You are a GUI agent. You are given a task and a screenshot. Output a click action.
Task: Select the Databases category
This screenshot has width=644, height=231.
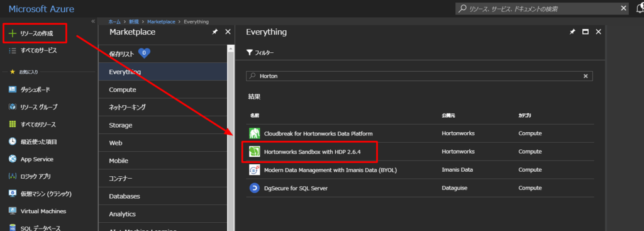click(163, 196)
